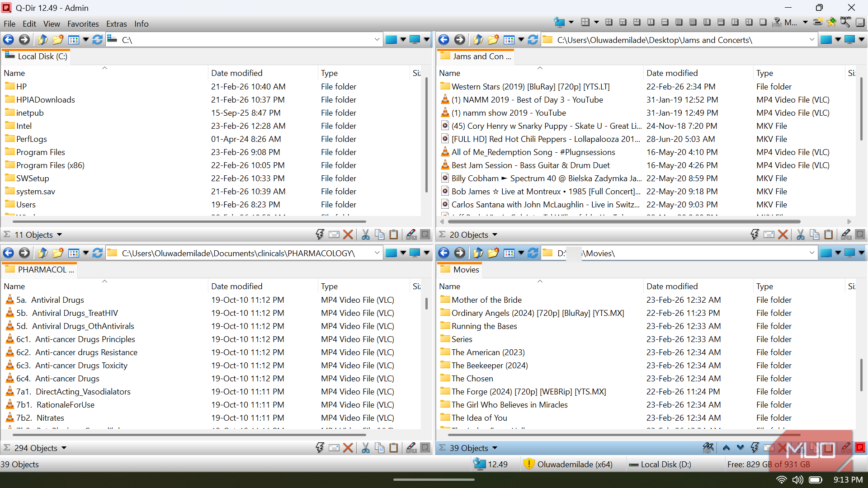This screenshot has width=868, height=488.
Task: Switch to four vertical columns layout
Action: [x=679, y=22]
